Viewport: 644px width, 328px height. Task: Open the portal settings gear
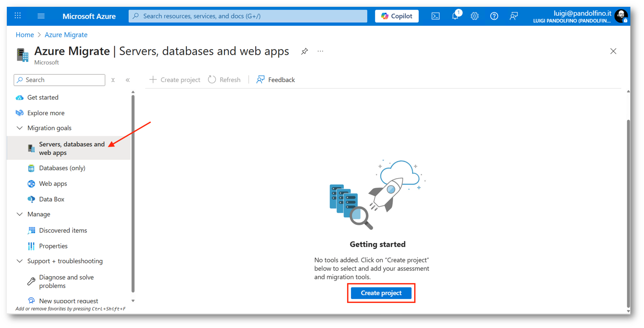(x=474, y=16)
